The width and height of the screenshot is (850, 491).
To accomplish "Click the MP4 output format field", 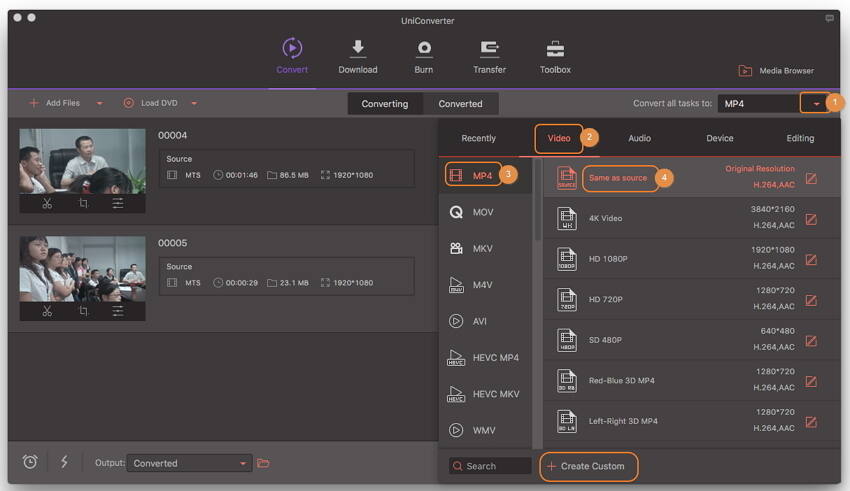I will coord(758,104).
